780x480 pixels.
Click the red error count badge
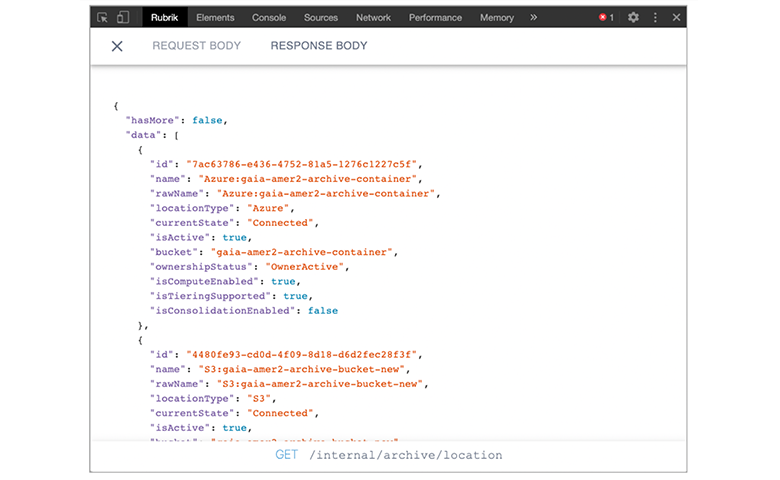[606, 17]
